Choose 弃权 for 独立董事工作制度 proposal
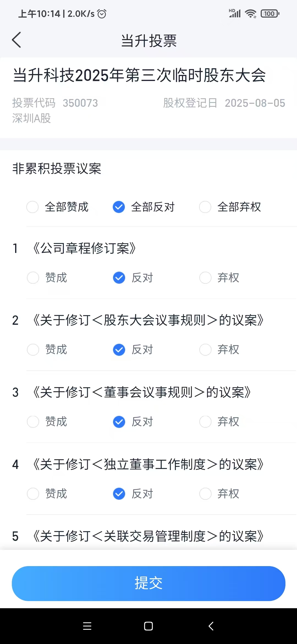The image size is (297, 644). 219,494
